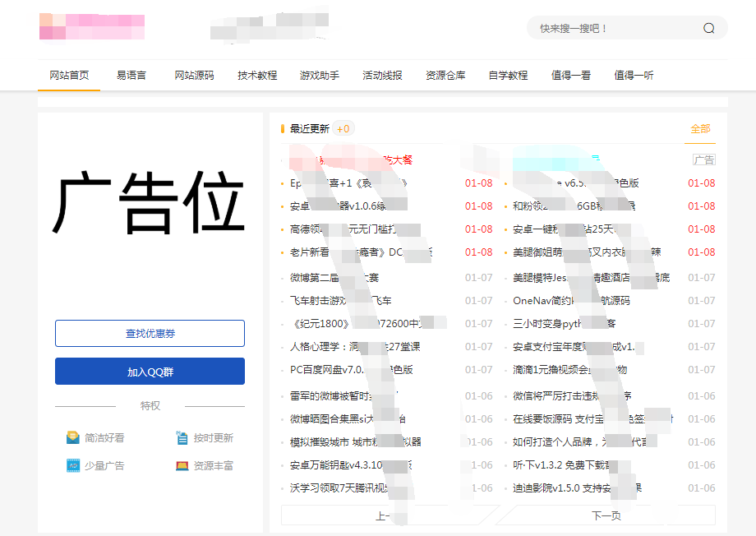Click the 少量广告 AD icon
The width and height of the screenshot is (756, 536).
pyautogui.click(x=72, y=465)
